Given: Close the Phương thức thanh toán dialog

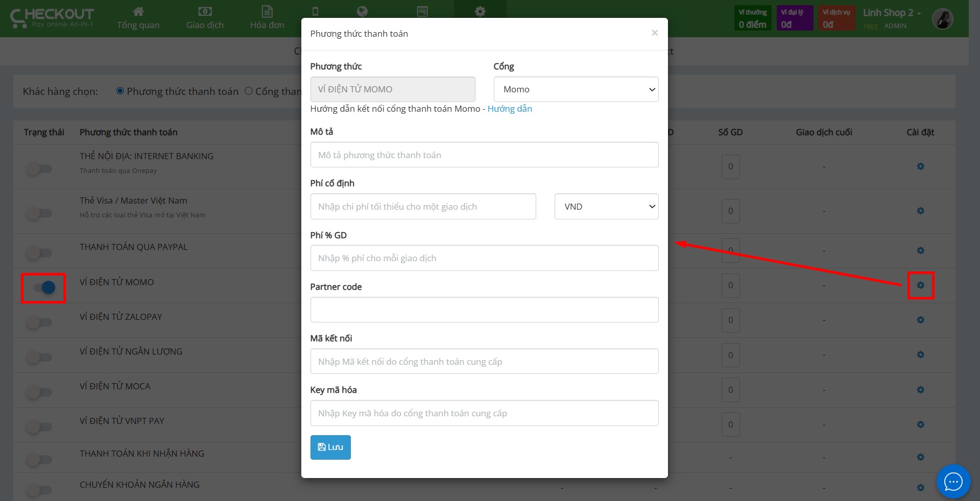Looking at the screenshot, I should pos(654,33).
